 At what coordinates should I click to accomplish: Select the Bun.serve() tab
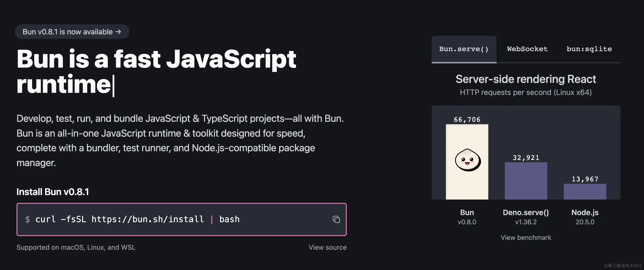pyautogui.click(x=464, y=49)
